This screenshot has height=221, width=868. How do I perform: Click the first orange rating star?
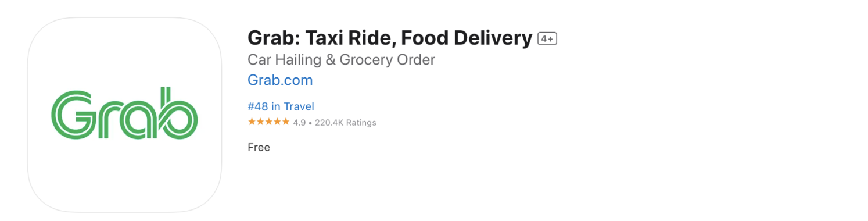[x=252, y=122]
